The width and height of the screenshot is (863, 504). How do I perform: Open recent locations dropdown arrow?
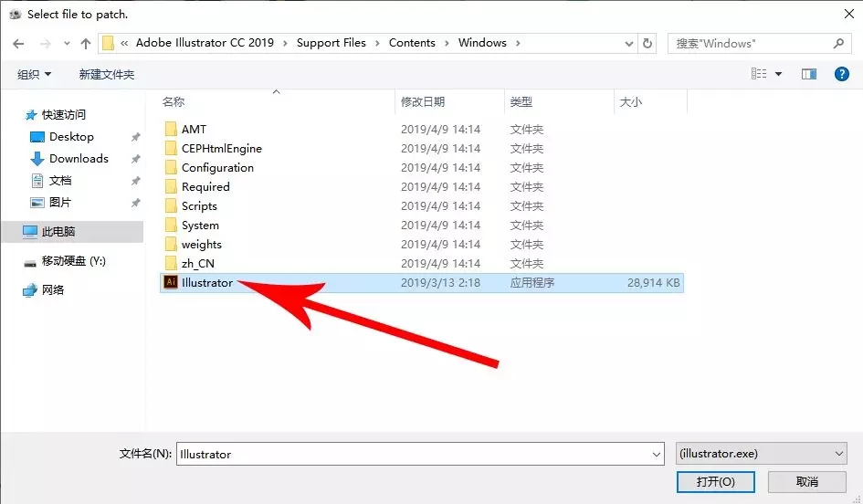67,44
